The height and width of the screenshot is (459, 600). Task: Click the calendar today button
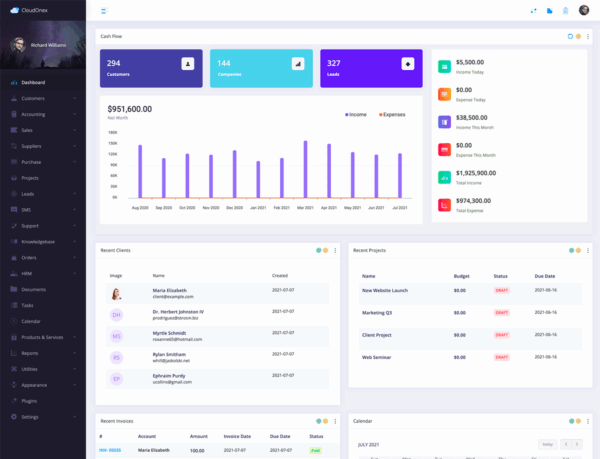coord(547,444)
